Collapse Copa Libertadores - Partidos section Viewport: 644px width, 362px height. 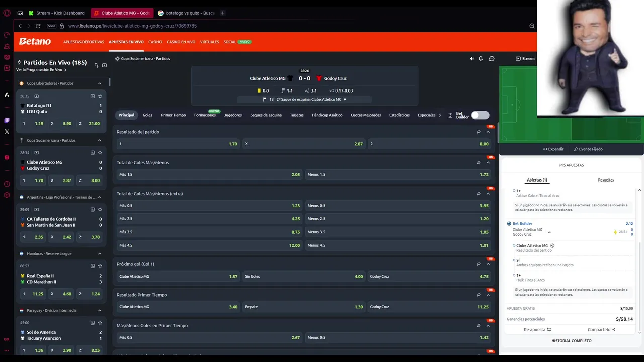100,83
